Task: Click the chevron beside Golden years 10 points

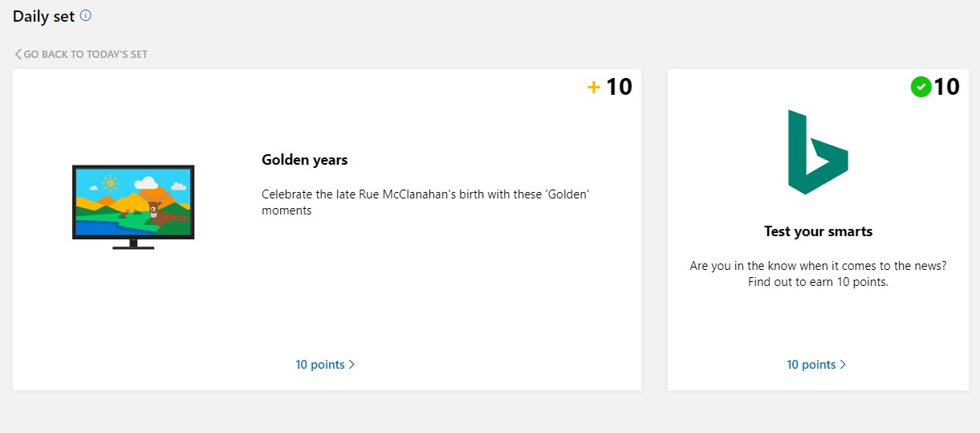Action: point(352,365)
